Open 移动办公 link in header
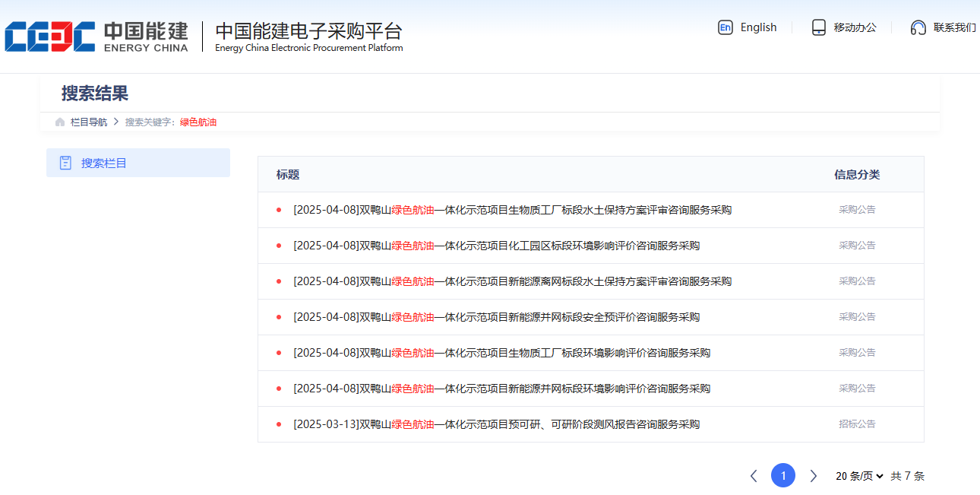 (x=855, y=27)
